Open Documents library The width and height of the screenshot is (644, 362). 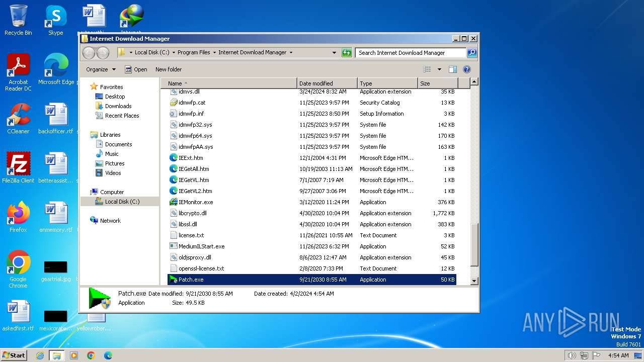118,144
